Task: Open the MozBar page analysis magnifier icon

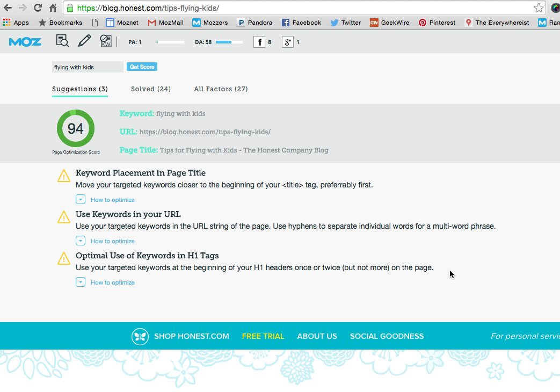Action: [x=62, y=41]
